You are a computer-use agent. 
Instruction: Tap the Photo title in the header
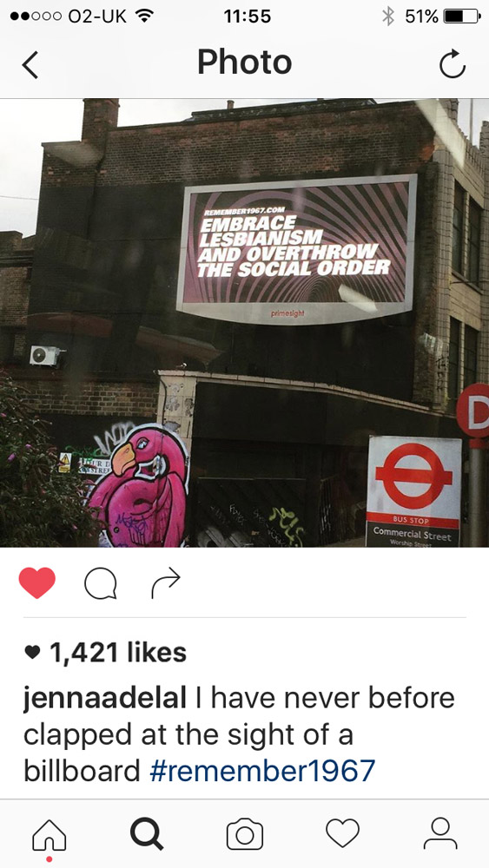pos(244,62)
